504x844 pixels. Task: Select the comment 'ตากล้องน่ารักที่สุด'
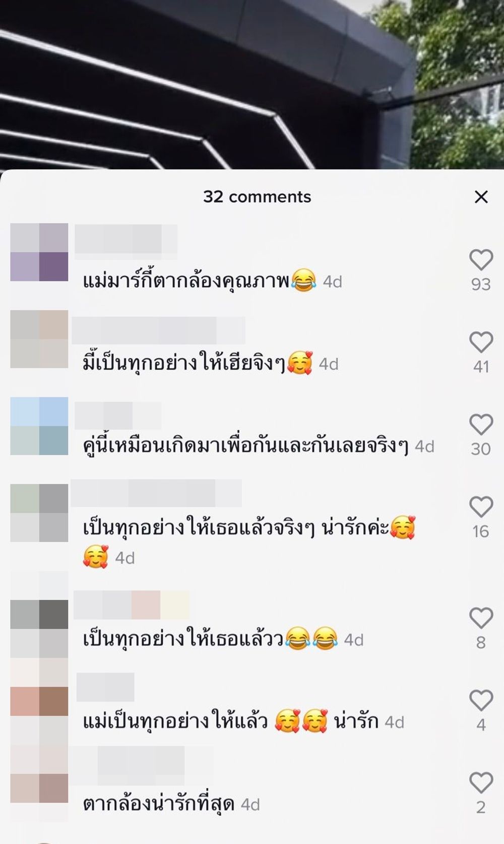[x=159, y=804]
